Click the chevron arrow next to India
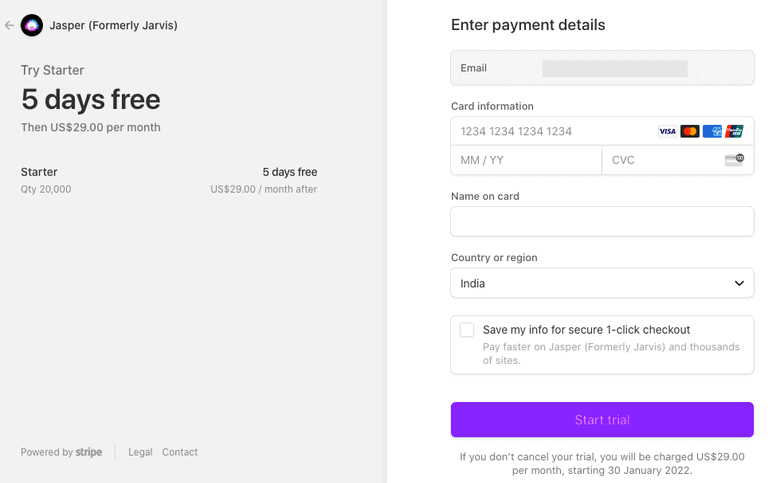 tap(739, 284)
